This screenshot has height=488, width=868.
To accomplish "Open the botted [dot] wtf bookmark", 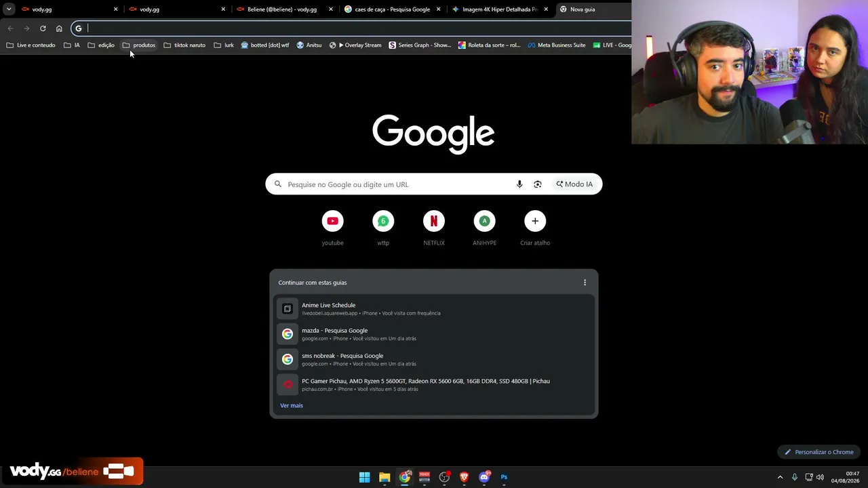I will click(265, 45).
